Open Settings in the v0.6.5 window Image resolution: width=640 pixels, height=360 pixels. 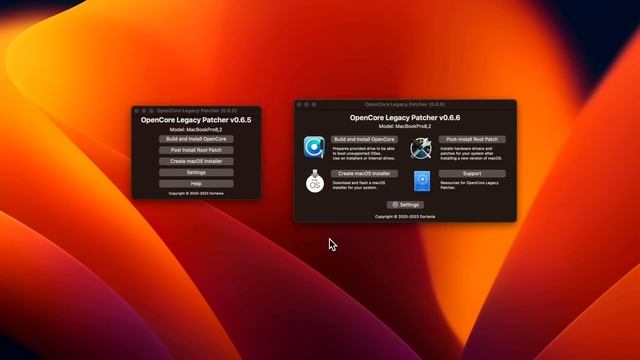pos(196,173)
